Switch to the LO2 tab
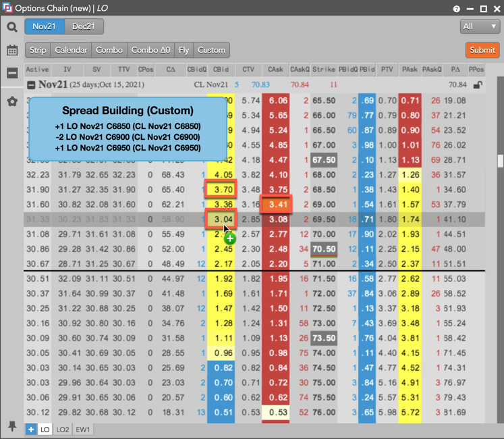The image size is (504, 439). (63, 430)
